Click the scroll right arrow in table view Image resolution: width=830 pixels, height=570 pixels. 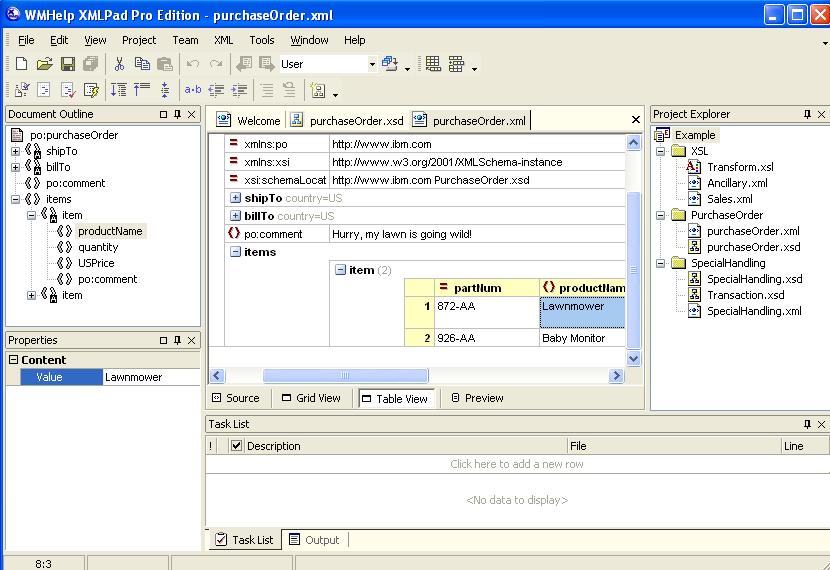pyautogui.click(x=616, y=376)
